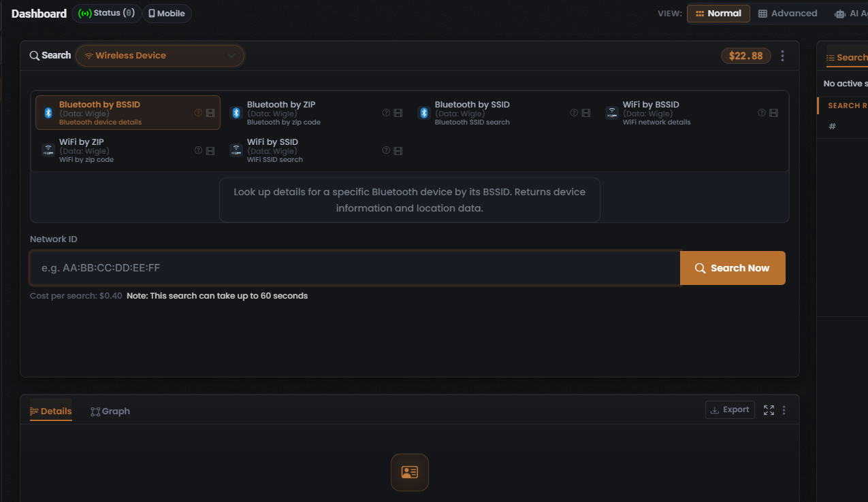Click the ID card placeholder icon
The image size is (868, 502).
[x=410, y=472]
